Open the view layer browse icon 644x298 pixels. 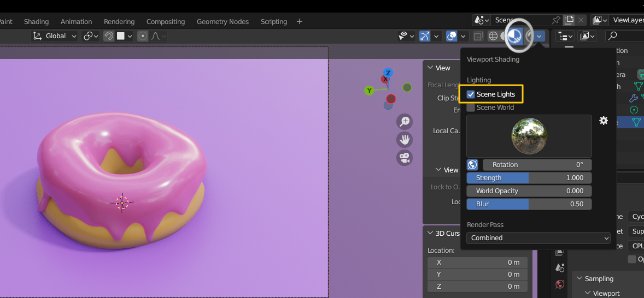click(600, 20)
